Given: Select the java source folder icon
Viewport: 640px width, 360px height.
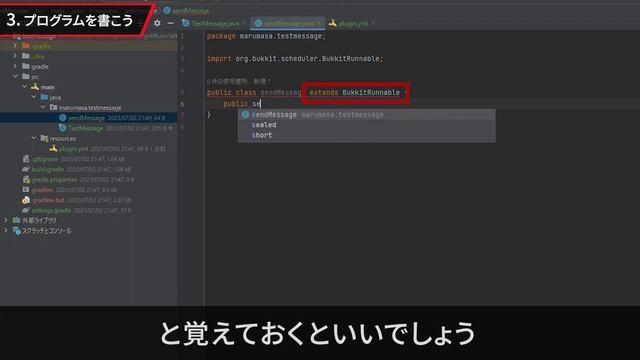Looking at the screenshot, I should (44, 97).
